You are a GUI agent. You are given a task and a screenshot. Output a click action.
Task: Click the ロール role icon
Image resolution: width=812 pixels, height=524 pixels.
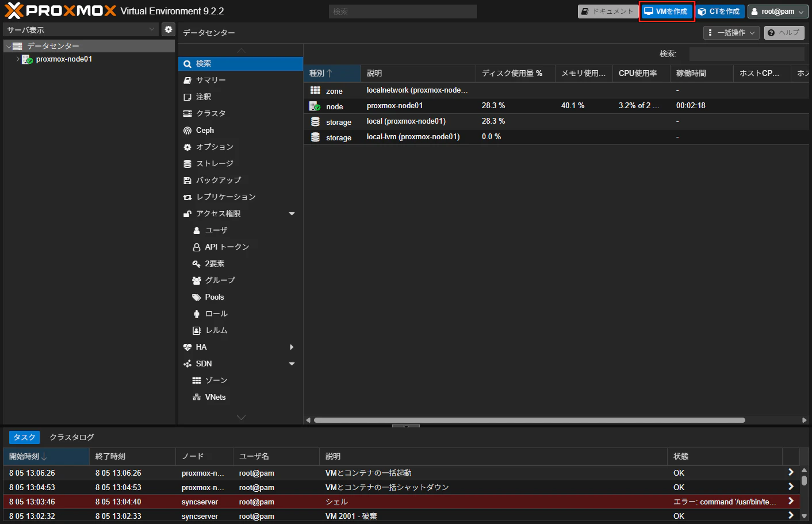point(197,314)
